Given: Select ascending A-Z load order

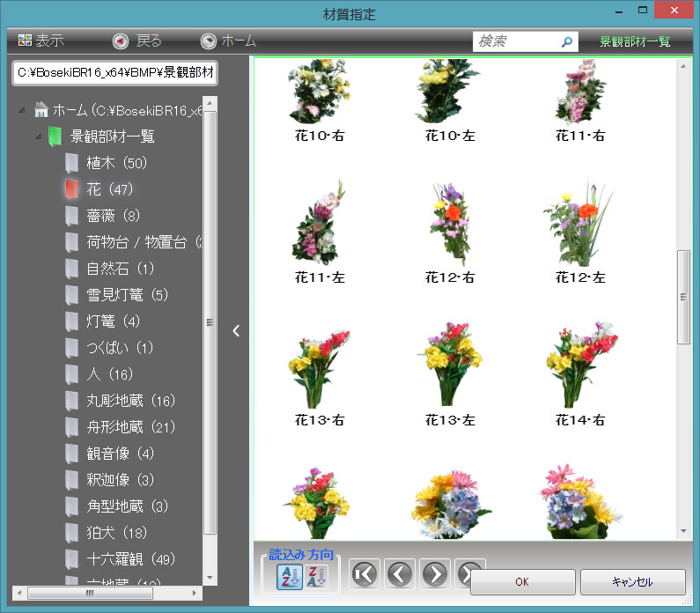Looking at the screenshot, I should [290, 577].
